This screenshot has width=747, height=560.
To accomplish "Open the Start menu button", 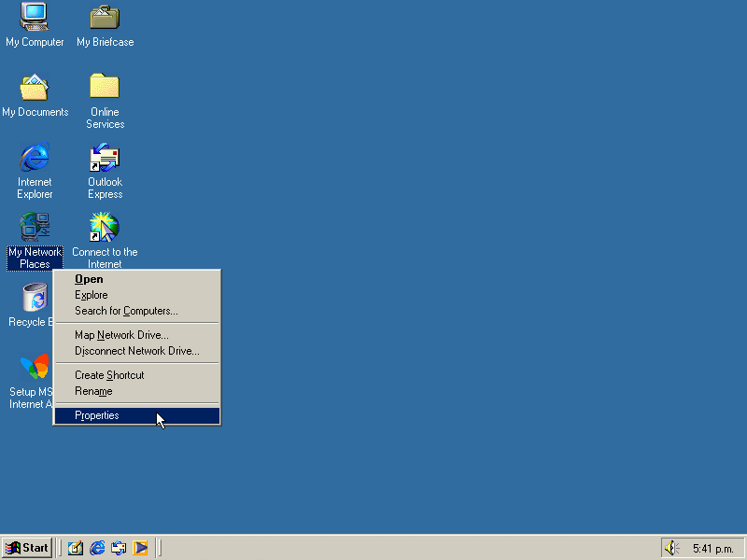I will pos(27,548).
